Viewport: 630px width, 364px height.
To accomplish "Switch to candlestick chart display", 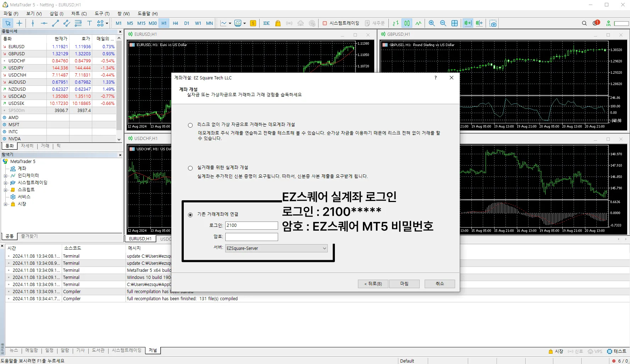I will coord(407,23).
